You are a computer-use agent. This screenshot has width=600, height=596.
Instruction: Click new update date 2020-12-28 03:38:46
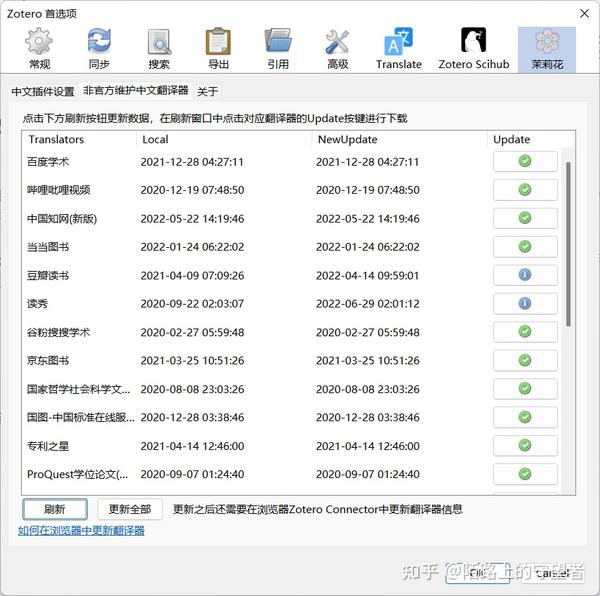pos(368,417)
